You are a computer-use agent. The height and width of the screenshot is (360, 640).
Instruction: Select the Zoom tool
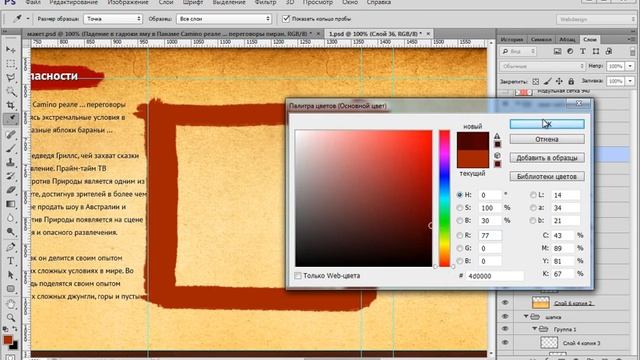click(11, 318)
